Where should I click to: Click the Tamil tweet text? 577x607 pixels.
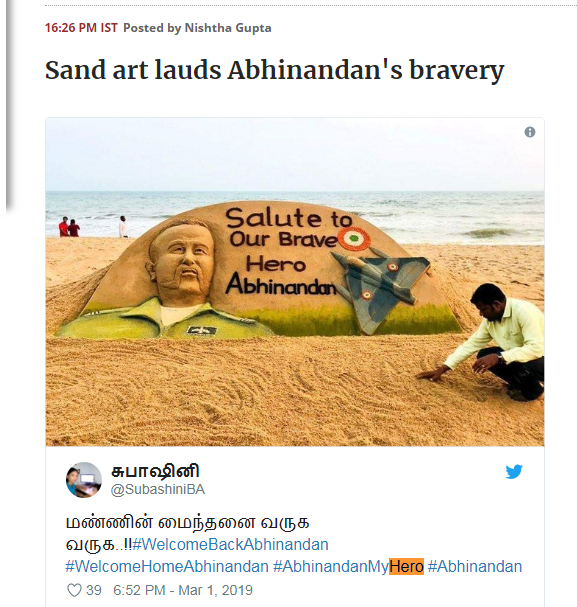pos(187,533)
